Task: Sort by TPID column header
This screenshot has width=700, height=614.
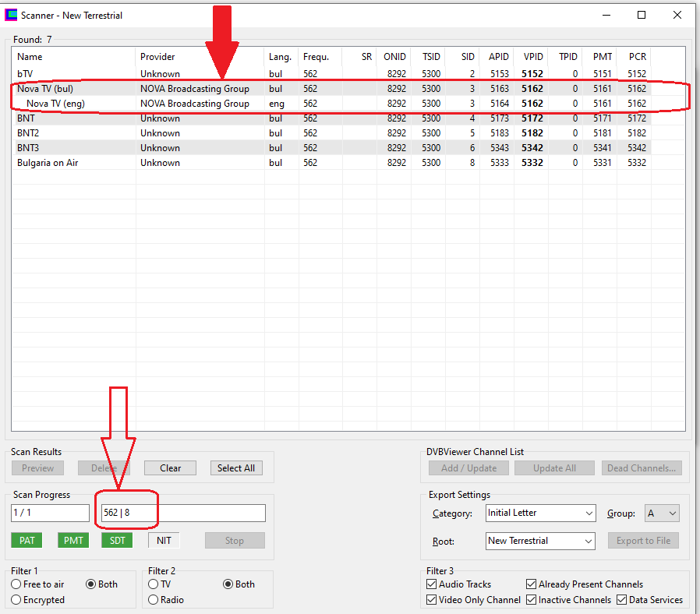Action: point(565,57)
